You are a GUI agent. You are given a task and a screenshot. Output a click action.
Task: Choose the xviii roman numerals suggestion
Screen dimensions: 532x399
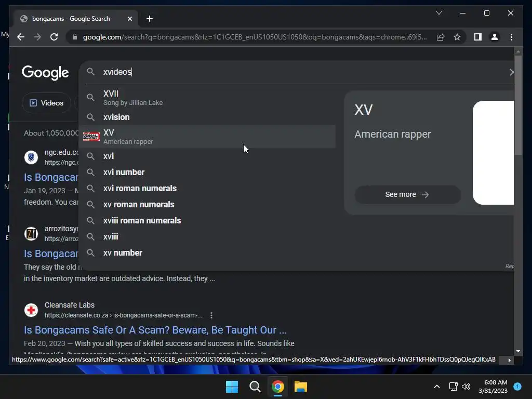(207, 220)
